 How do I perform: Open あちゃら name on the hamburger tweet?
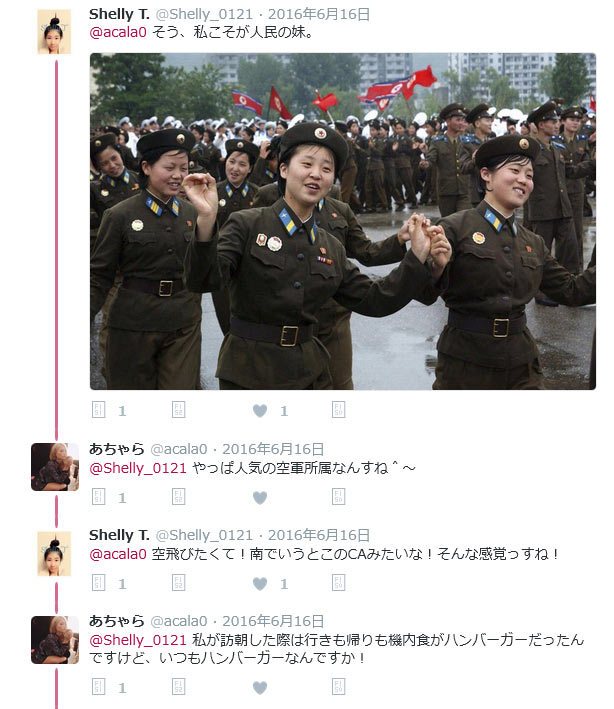coord(117,621)
